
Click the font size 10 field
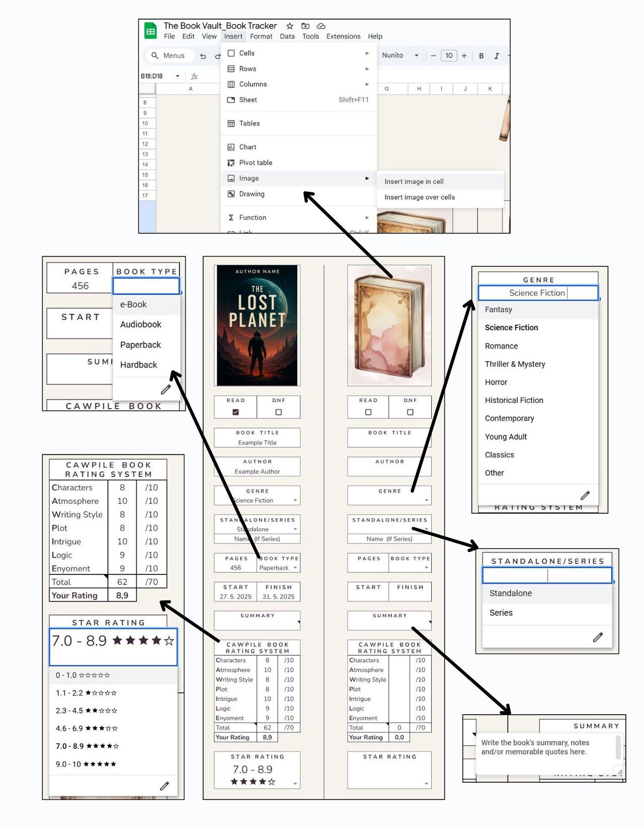[x=449, y=55]
